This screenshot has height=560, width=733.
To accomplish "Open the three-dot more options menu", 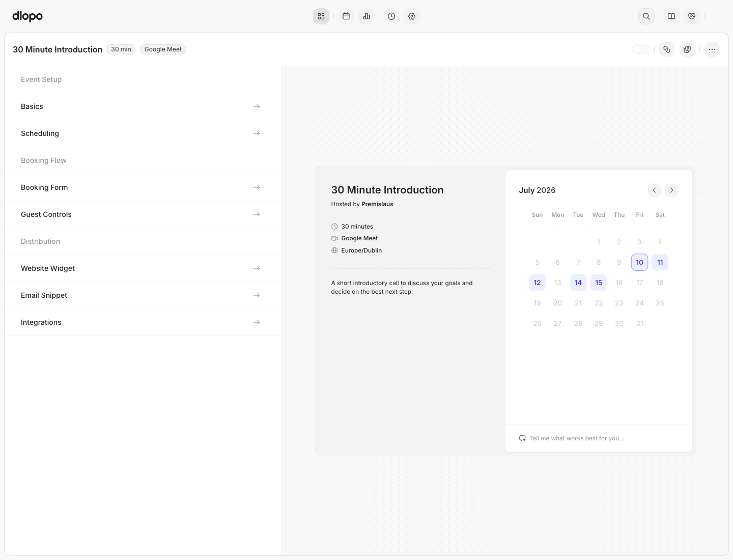I will point(712,49).
